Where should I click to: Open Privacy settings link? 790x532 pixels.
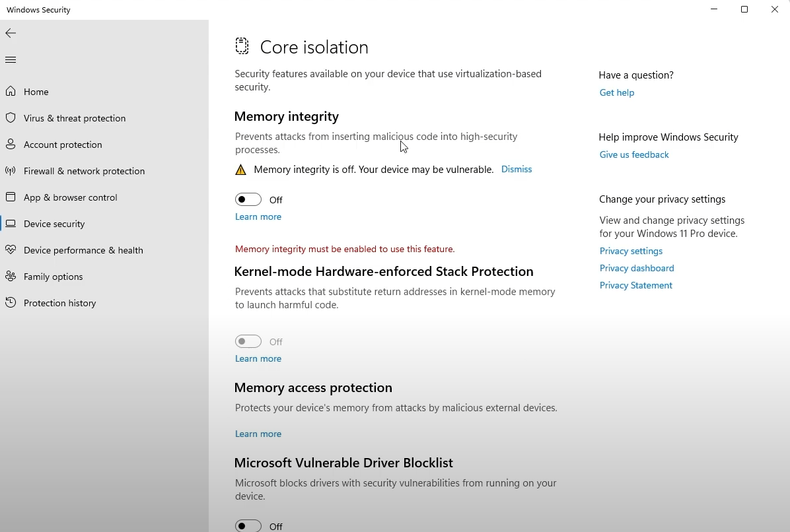click(631, 251)
